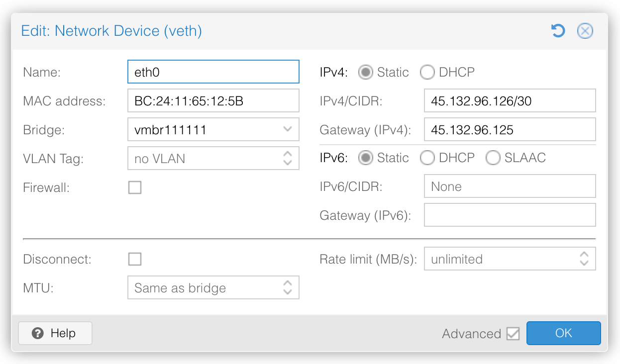Click the VLAN Tag spinner arrows
This screenshot has height=364, width=620.
(287, 158)
